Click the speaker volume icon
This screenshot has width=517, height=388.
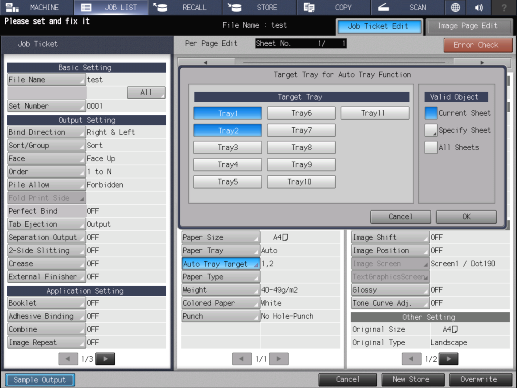(x=479, y=7)
